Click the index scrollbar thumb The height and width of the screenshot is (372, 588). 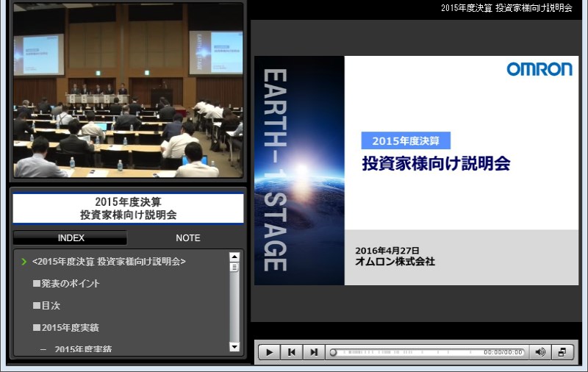tap(234, 267)
